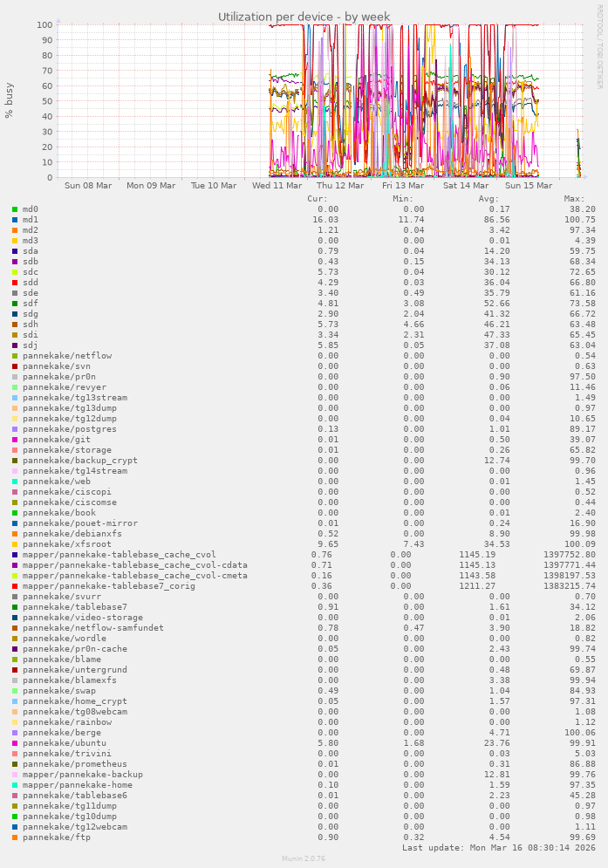608x868 pixels.
Task: Click the 'Sun 15 Mar' x-axis label
Action: pos(529,186)
